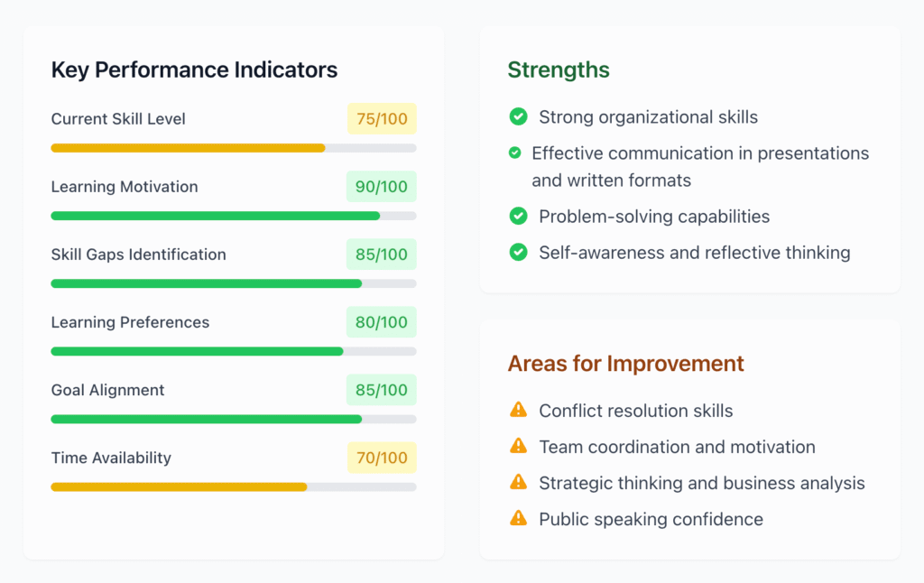Click the Time Availability progress bar
The image size is (924, 583).
[x=234, y=486]
